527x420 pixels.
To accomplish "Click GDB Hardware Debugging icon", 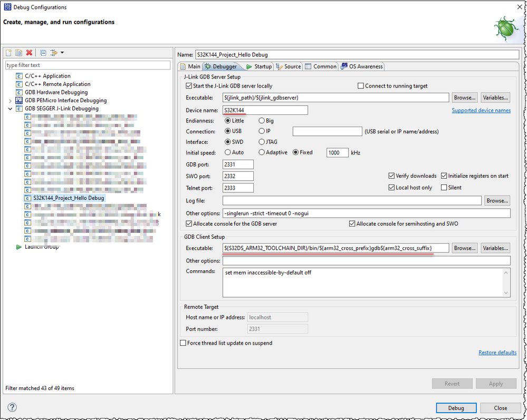I will point(19,92).
